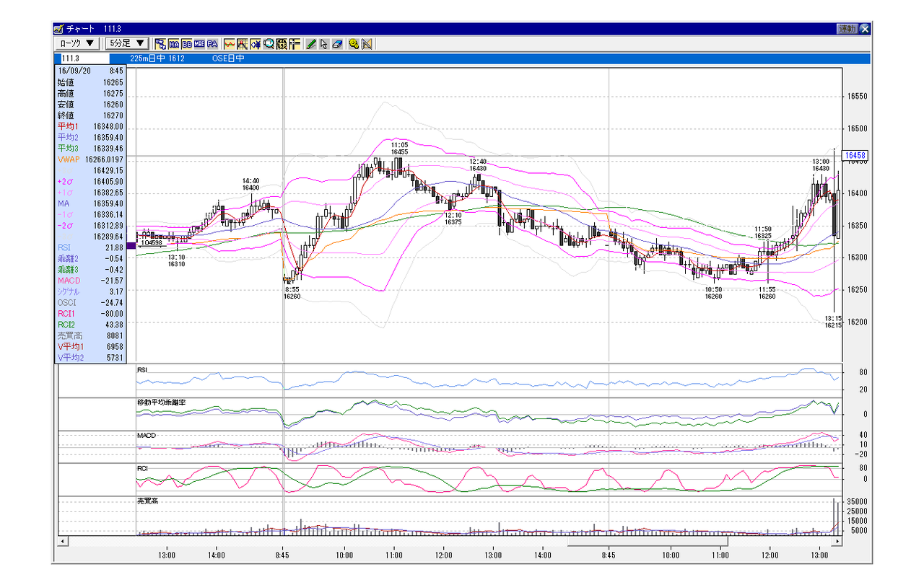
Task: Open the 5分足 timeframe dropdown
Action: tap(128, 44)
